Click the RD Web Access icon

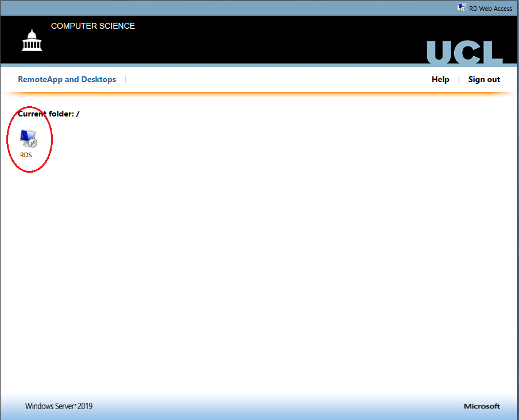[461, 8]
